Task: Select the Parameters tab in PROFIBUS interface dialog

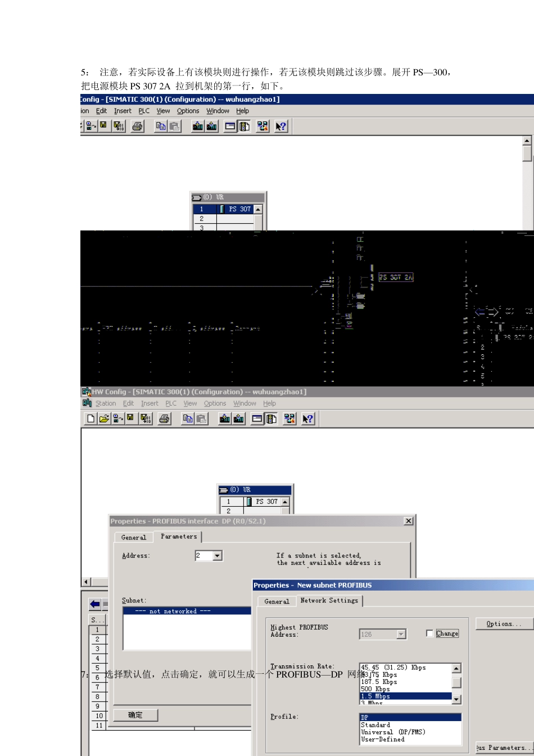Action: [179, 537]
